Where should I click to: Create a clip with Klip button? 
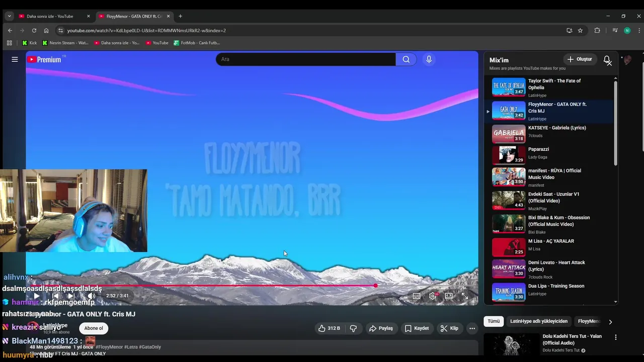tap(449, 328)
